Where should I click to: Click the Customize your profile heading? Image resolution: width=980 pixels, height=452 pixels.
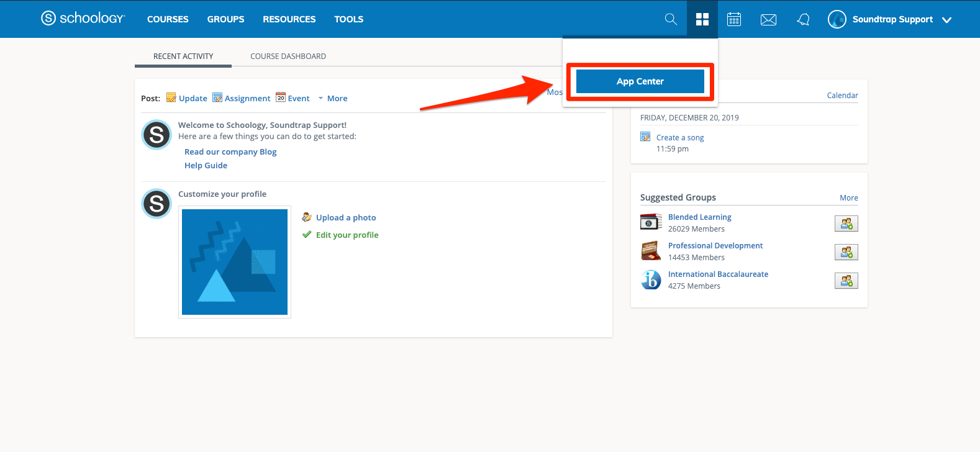[x=222, y=194]
